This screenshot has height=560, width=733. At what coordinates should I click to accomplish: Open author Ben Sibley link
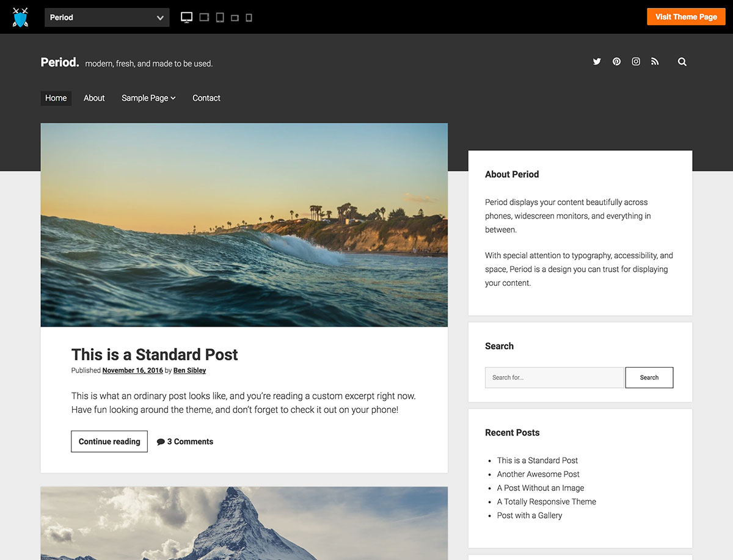189,371
